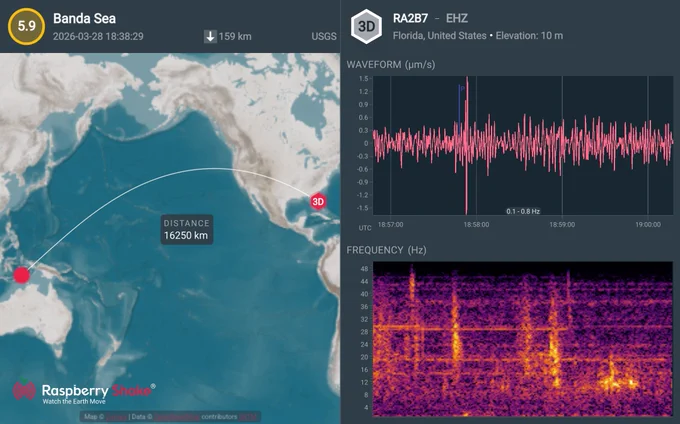Screen dimensions: 680x424
Task: Click the USGS source label
Action: (x=324, y=36)
